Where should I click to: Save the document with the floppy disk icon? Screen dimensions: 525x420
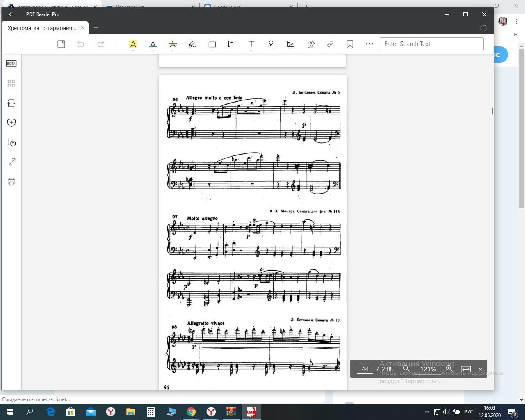(61, 44)
